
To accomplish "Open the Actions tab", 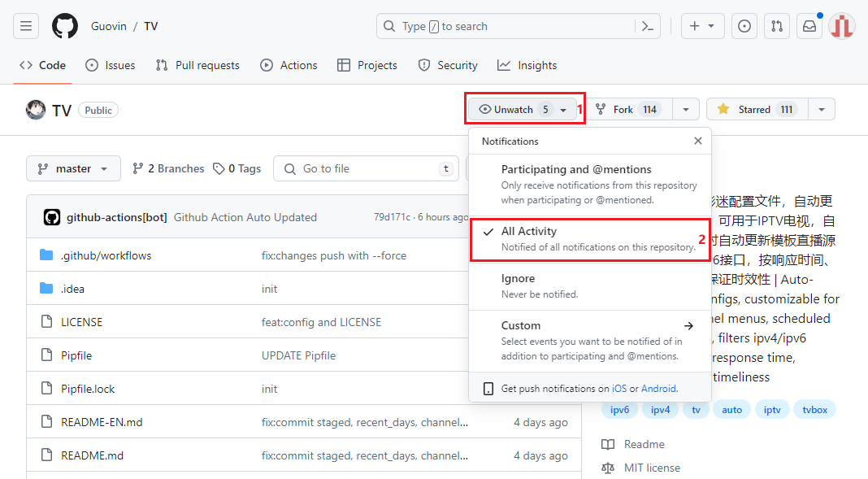I will (289, 65).
